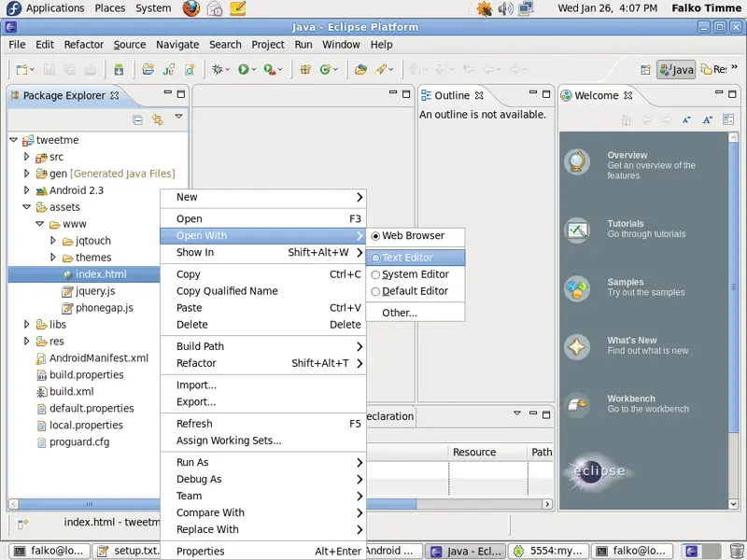
Task: Toggle the Link with Editor icon
Action: tap(158, 119)
